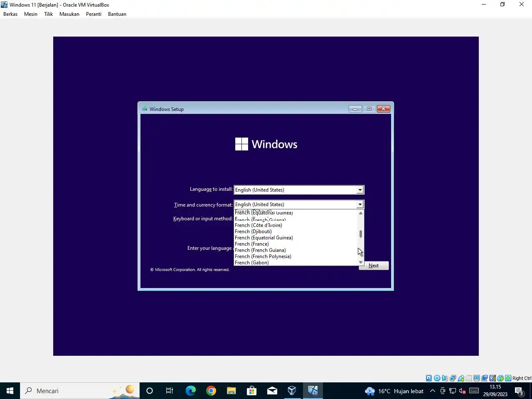
Task: Click the VirtualBox recording status icon
Action: [485, 378]
